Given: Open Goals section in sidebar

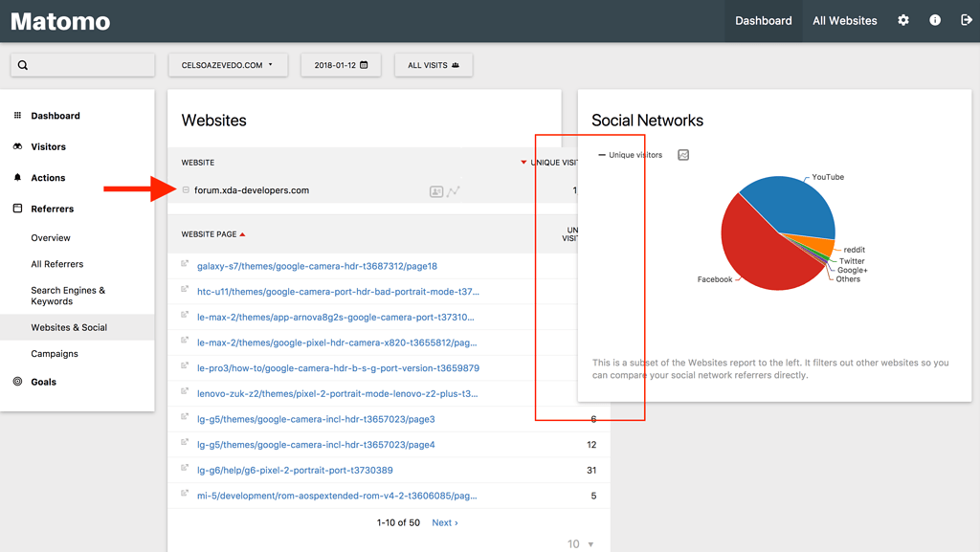Looking at the screenshot, I should click(44, 382).
